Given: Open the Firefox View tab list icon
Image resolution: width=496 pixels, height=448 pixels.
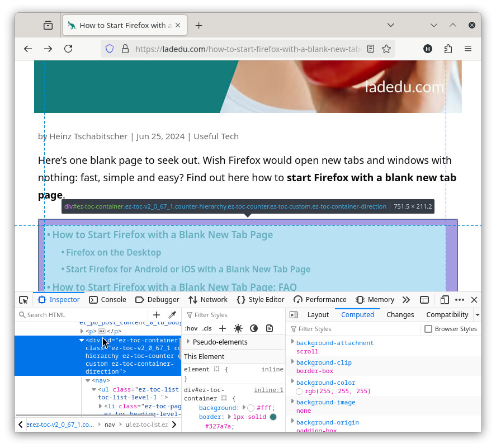Looking at the screenshot, I should (48, 25).
